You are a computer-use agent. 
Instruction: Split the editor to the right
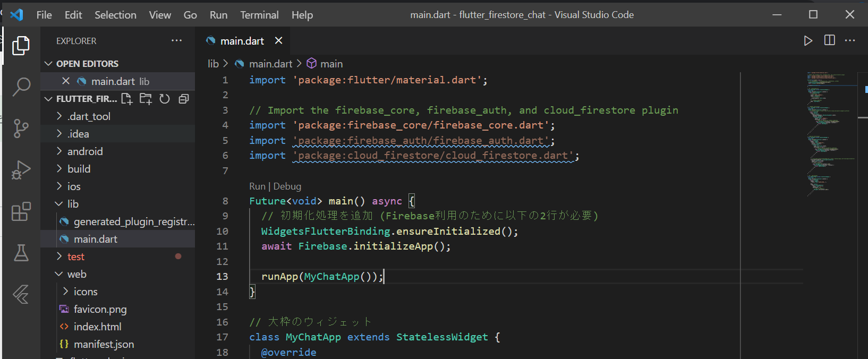tap(829, 40)
